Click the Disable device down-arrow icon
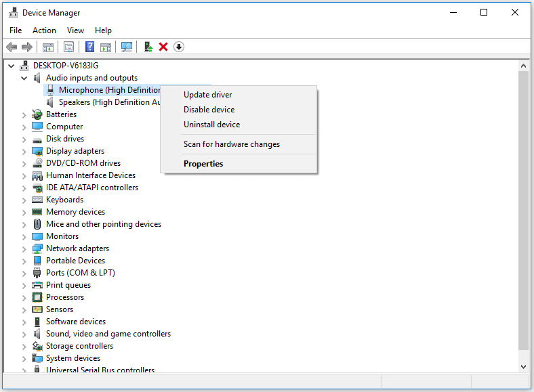This screenshot has width=534, height=392. coord(179,47)
